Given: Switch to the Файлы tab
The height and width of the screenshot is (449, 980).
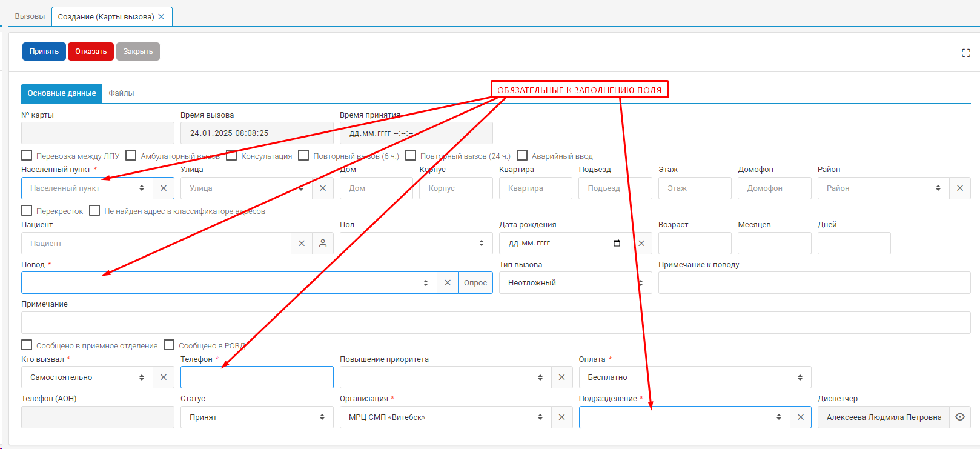Looking at the screenshot, I should [x=121, y=93].
